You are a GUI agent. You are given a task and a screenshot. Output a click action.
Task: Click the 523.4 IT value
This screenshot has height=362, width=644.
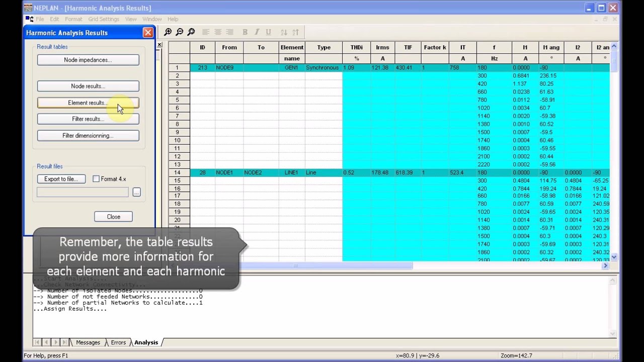coord(462,172)
